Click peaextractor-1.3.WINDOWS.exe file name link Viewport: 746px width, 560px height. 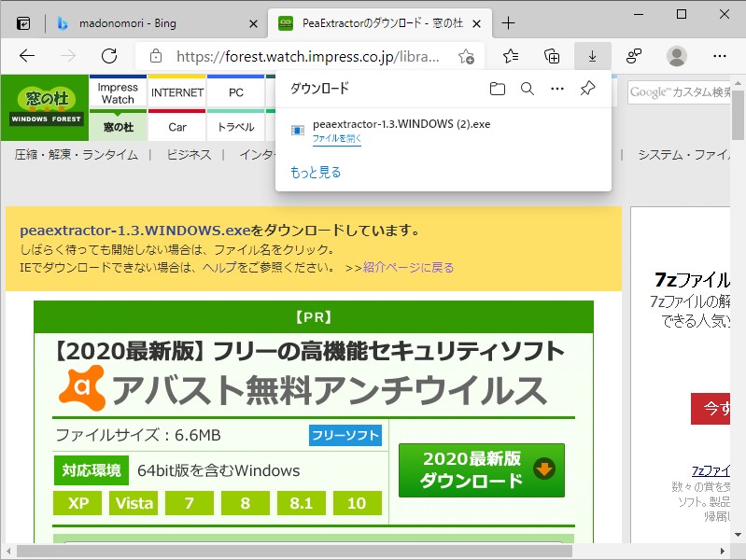pyautogui.click(x=135, y=231)
